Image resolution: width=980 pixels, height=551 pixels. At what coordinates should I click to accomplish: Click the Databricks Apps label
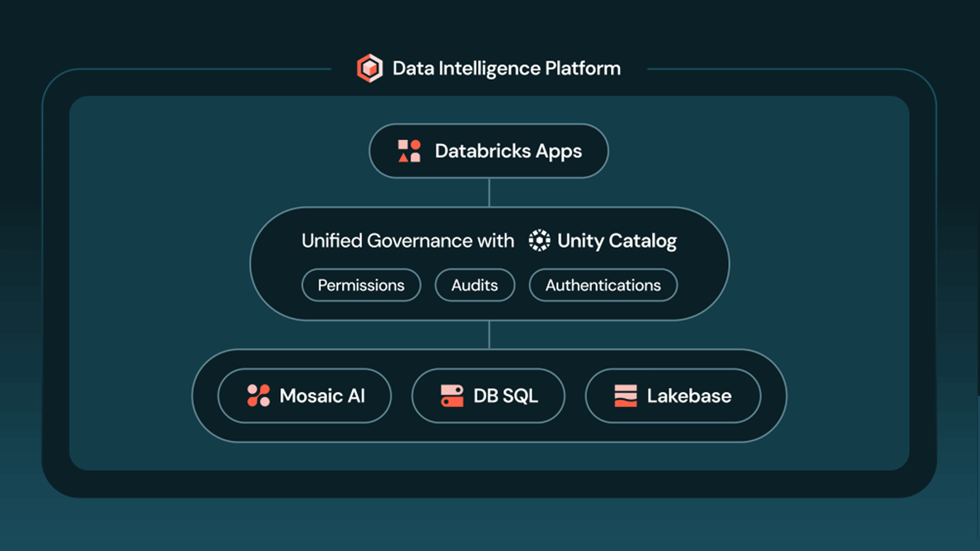pyautogui.click(x=508, y=152)
